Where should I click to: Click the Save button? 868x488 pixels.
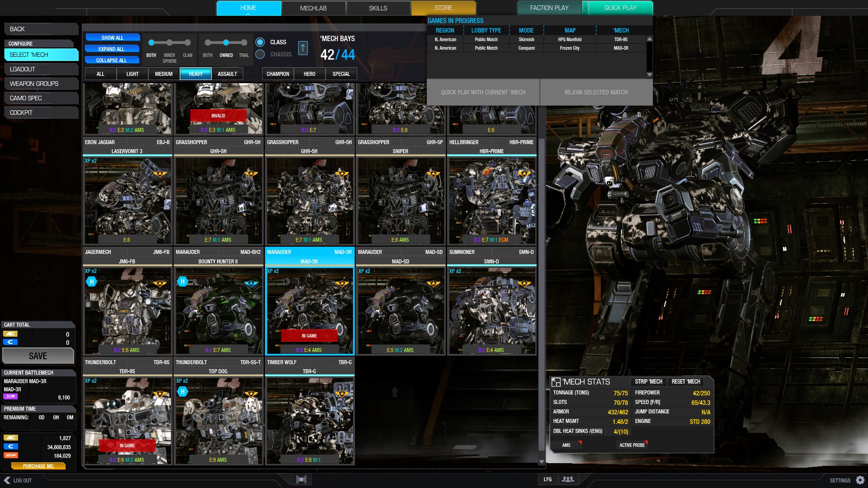38,356
